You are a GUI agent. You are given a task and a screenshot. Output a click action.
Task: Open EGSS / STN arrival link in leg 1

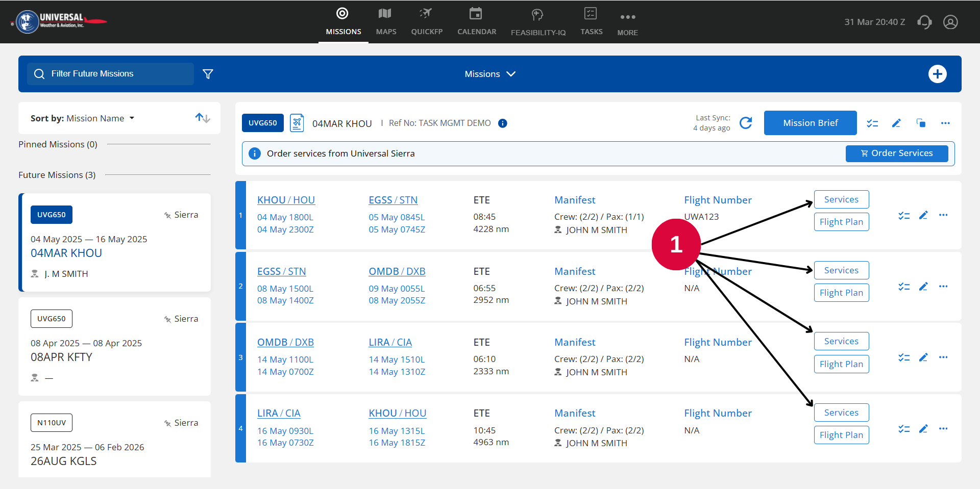(393, 200)
